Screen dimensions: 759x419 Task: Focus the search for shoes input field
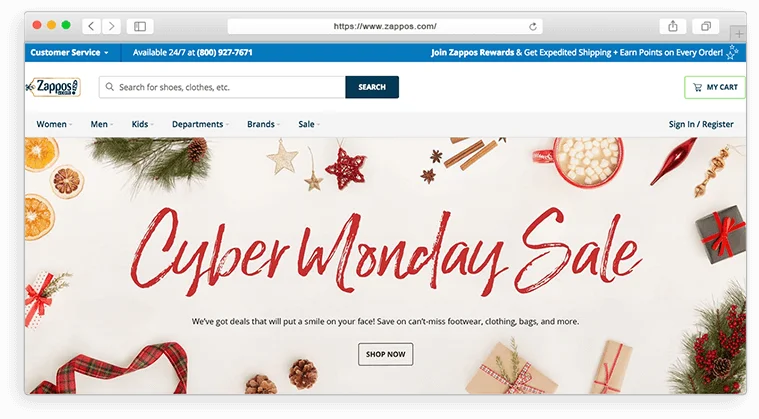(222, 87)
